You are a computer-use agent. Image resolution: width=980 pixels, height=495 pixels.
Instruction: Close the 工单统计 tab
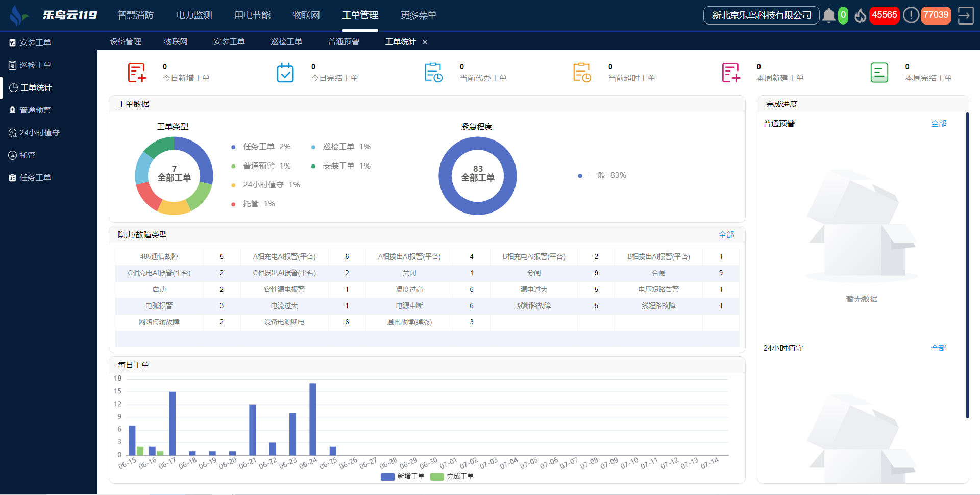pyautogui.click(x=425, y=42)
